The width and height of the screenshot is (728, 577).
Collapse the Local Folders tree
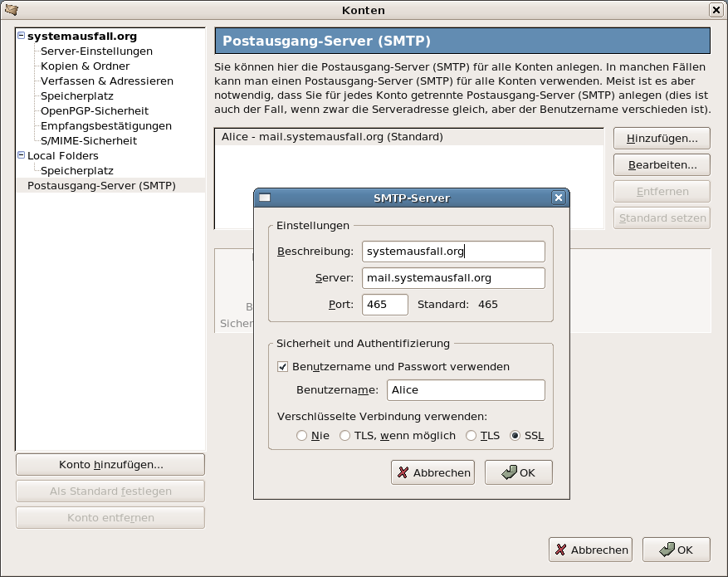pos(21,155)
